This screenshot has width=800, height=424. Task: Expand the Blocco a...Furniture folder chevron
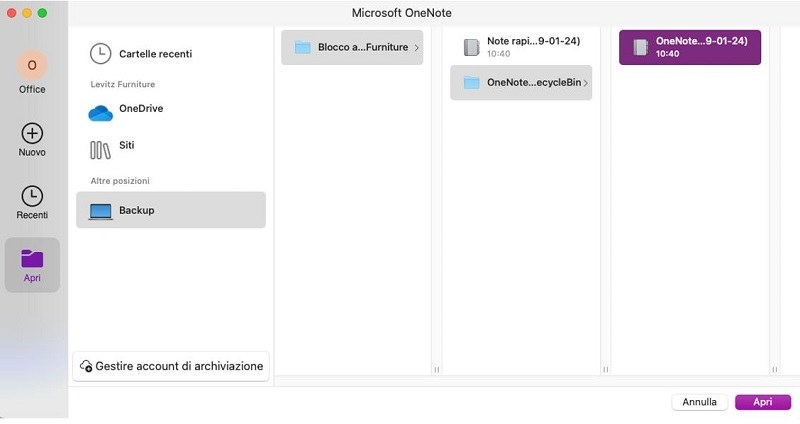(x=416, y=47)
